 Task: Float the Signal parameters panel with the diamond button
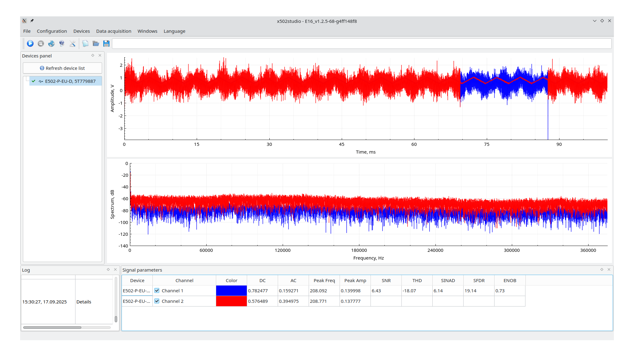pyautogui.click(x=602, y=269)
